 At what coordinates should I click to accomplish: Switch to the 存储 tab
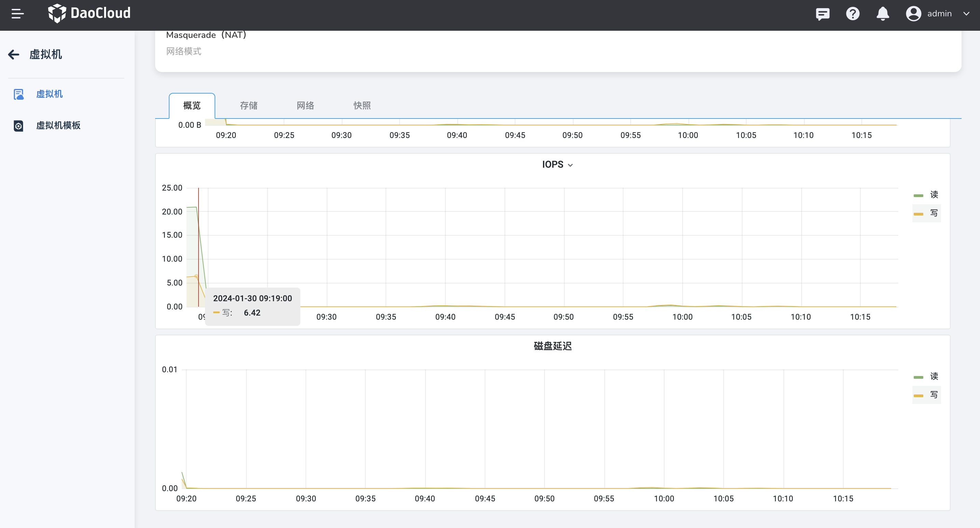[248, 106]
